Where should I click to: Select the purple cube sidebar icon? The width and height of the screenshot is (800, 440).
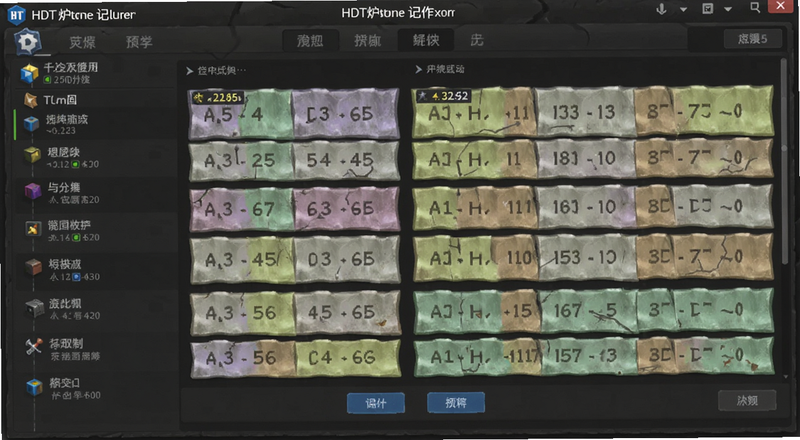click(x=33, y=191)
